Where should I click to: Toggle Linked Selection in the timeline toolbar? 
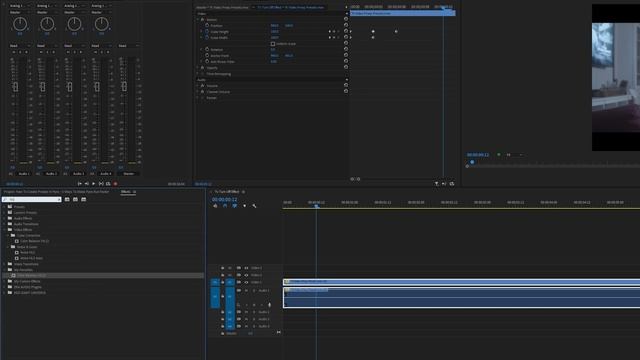(x=235, y=206)
